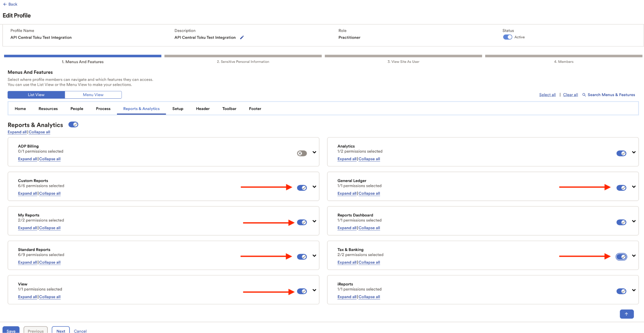Open the My Reports chevron

click(314, 221)
